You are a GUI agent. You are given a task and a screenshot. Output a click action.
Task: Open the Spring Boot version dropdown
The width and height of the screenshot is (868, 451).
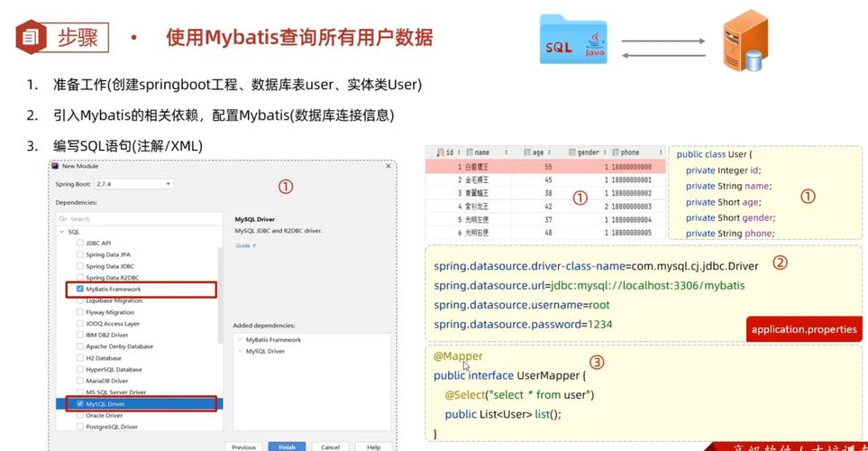pos(133,184)
